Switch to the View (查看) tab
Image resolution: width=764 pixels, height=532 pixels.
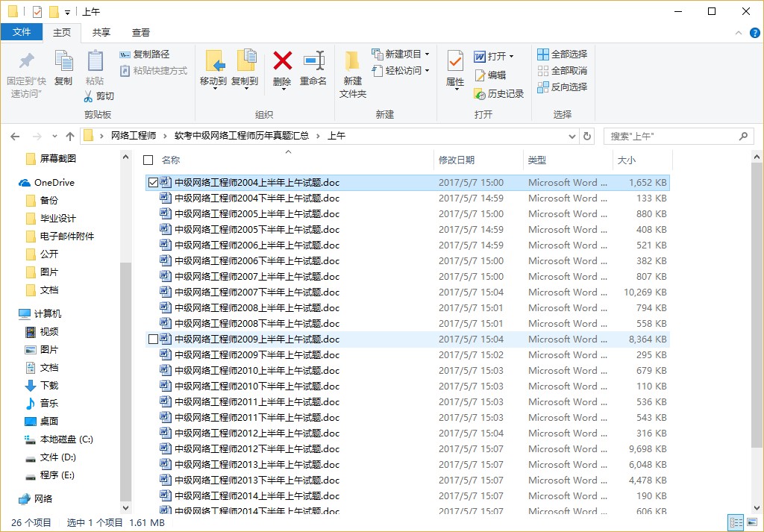(141, 33)
